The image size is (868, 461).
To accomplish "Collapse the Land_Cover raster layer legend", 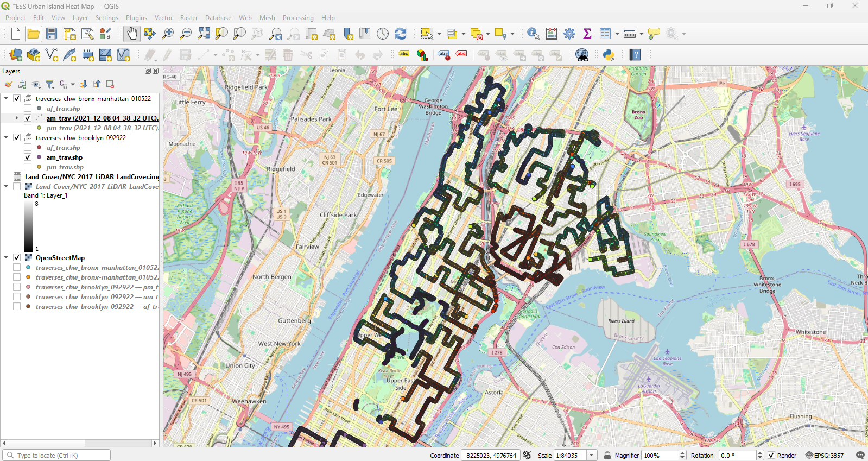I will coord(6,187).
